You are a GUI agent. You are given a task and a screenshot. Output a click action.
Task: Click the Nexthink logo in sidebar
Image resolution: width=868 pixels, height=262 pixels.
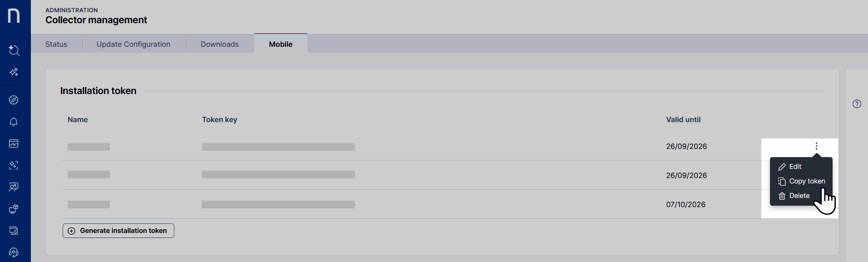point(14,15)
